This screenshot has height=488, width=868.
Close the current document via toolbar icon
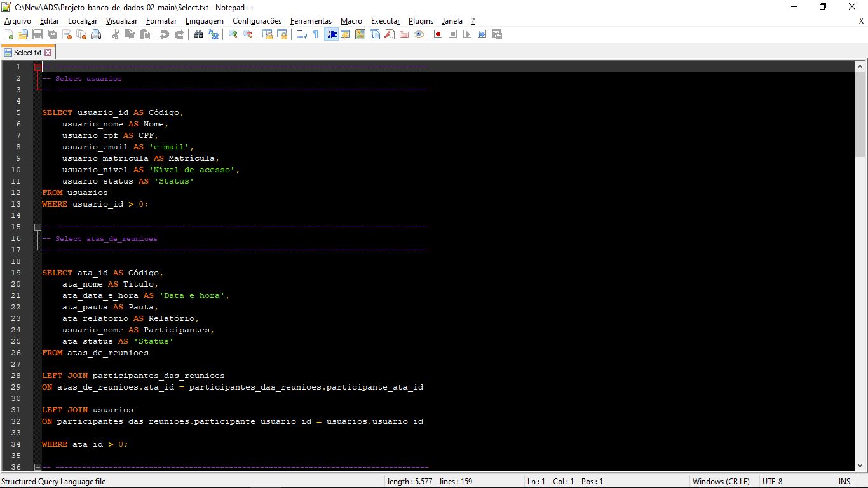(67, 34)
